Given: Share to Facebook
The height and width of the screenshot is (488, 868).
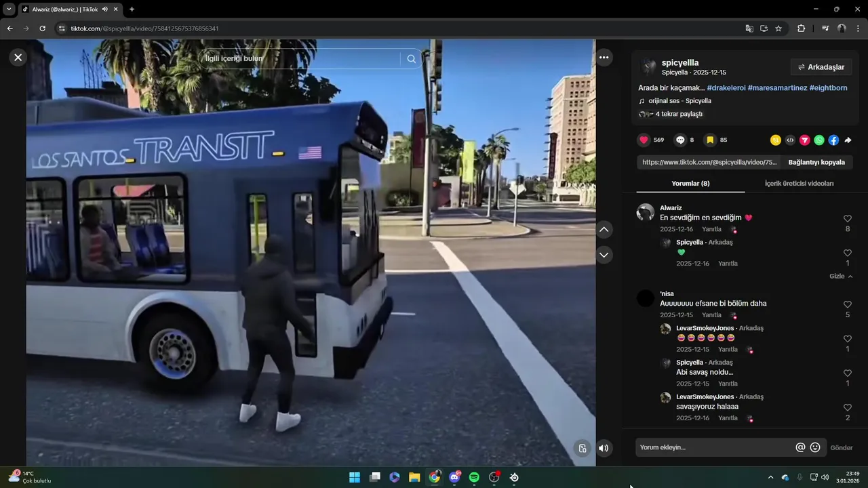Looking at the screenshot, I should click(x=833, y=140).
